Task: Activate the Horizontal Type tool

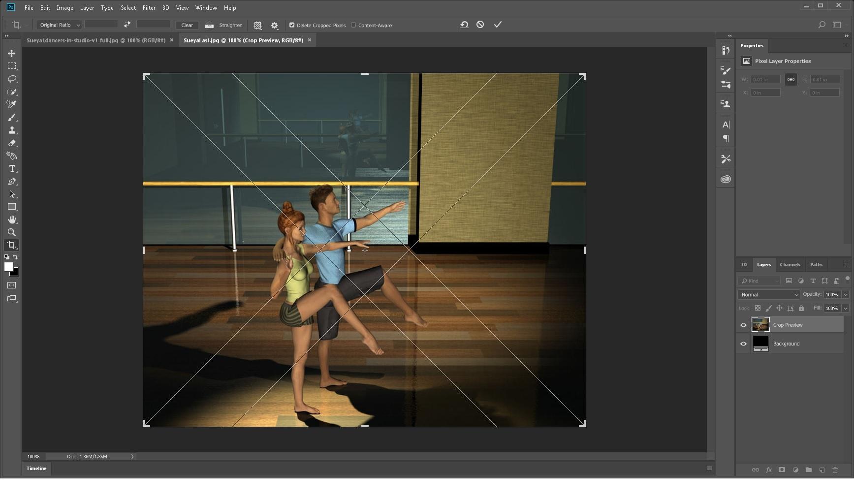Action: click(12, 169)
